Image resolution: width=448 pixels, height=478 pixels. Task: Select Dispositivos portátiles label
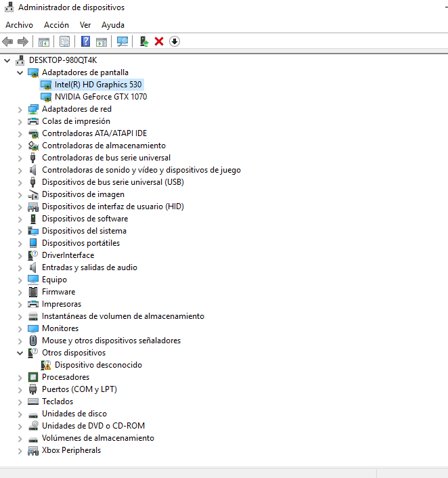tap(81, 243)
